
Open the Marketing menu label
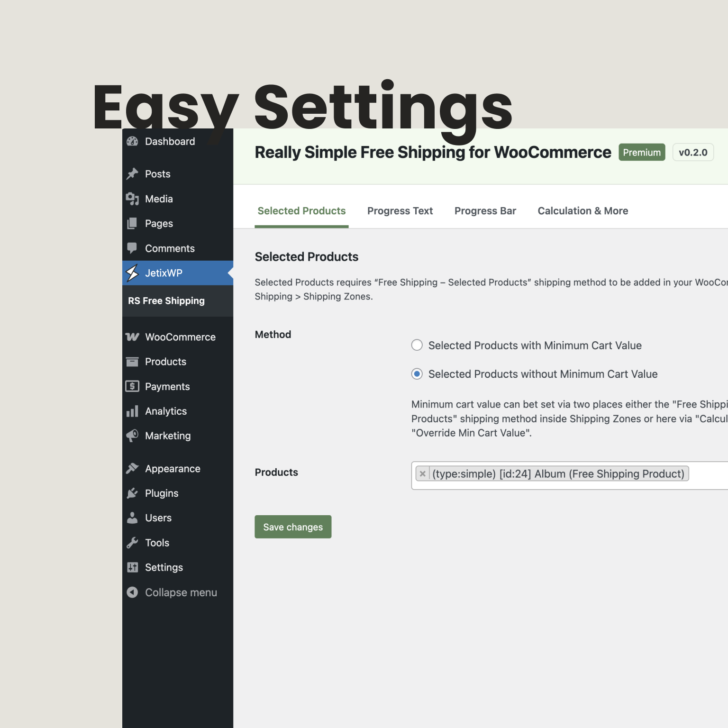[x=168, y=436]
